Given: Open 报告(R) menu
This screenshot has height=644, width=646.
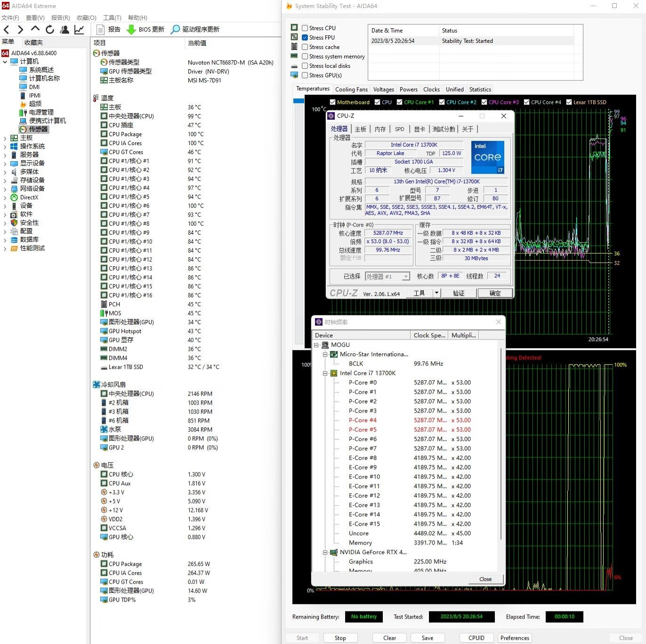Looking at the screenshot, I should (x=60, y=17).
